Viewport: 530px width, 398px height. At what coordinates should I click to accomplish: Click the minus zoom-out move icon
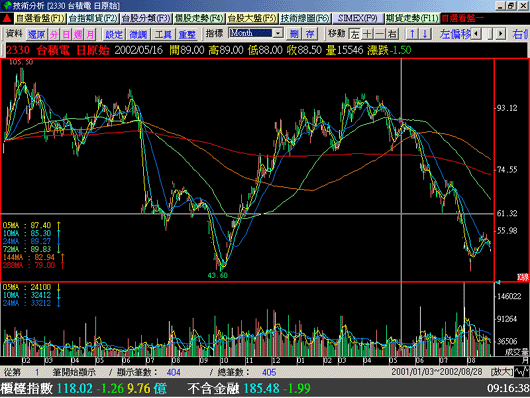380,34
